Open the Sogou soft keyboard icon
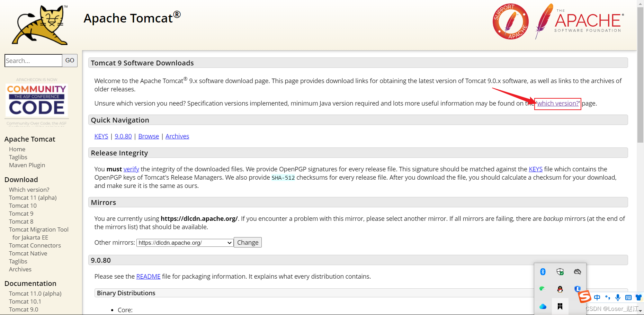The height and width of the screenshot is (315, 644). 628,297
